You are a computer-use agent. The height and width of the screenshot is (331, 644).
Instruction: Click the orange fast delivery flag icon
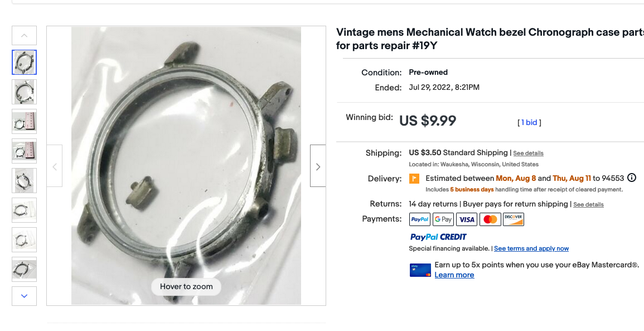(x=414, y=179)
